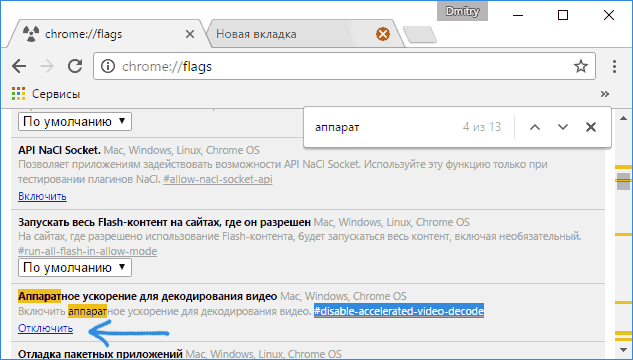Click the 4 из 13 match counter
This screenshot has height=360, width=633.
pyautogui.click(x=482, y=127)
